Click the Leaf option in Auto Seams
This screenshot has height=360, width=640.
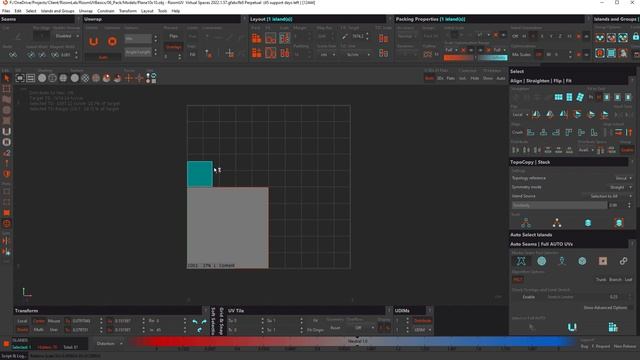[x=628, y=280]
